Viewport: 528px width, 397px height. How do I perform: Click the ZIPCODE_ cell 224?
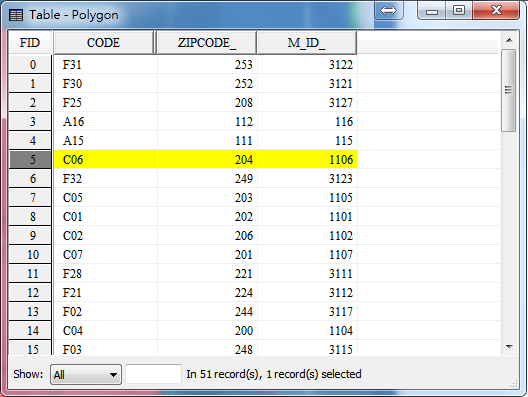coord(207,292)
